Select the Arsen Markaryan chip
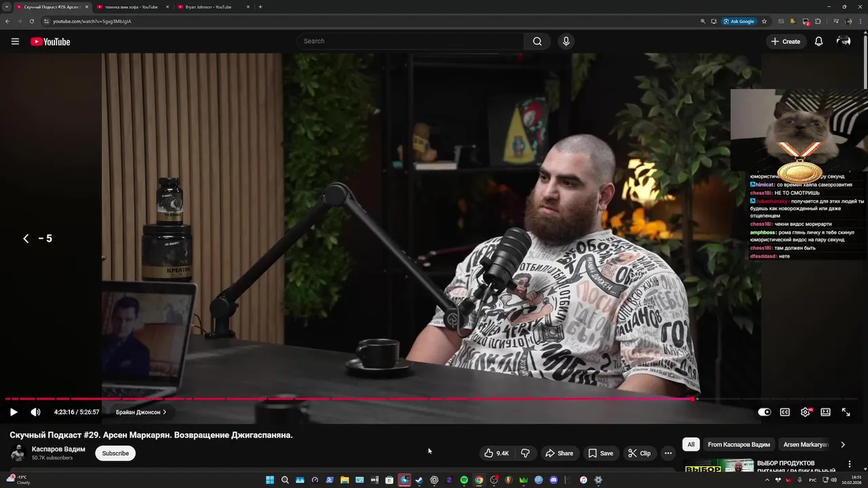The image size is (868, 488). [x=806, y=445]
